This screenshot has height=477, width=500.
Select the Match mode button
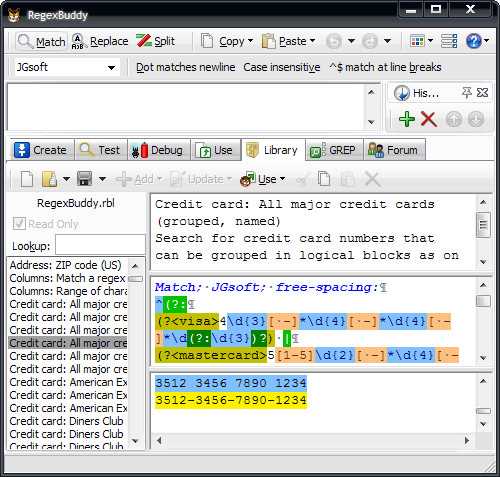click(x=41, y=42)
